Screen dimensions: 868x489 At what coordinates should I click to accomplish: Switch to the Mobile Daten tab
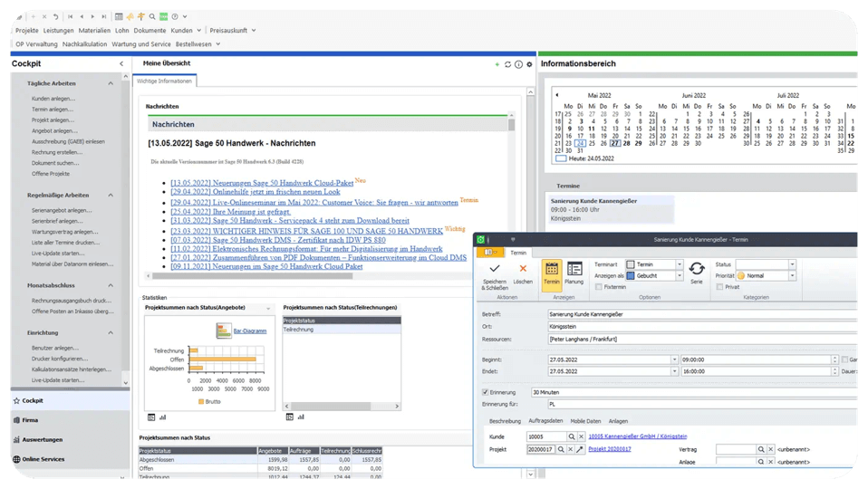click(585, 421)
